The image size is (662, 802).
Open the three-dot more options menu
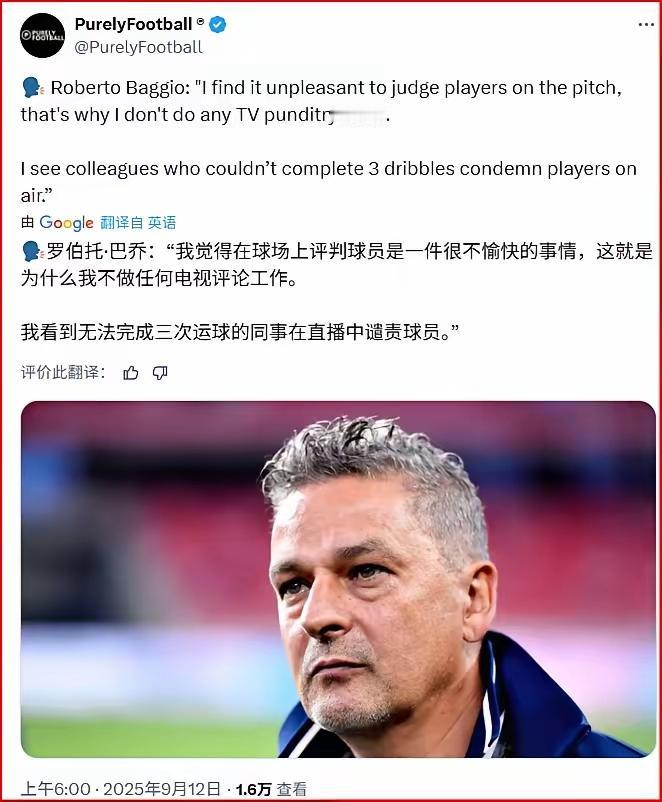[x=647, y=25]
